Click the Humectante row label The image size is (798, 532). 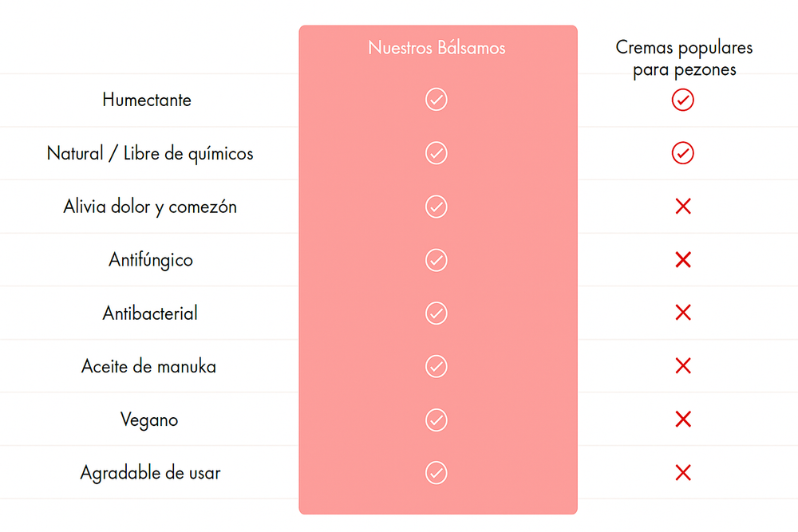(147, 100)
